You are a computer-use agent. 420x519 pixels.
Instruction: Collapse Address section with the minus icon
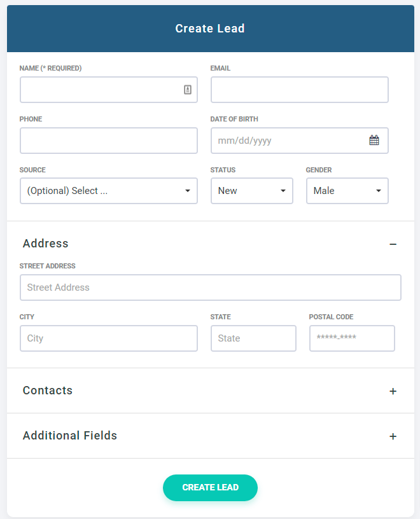click(393, 244)
